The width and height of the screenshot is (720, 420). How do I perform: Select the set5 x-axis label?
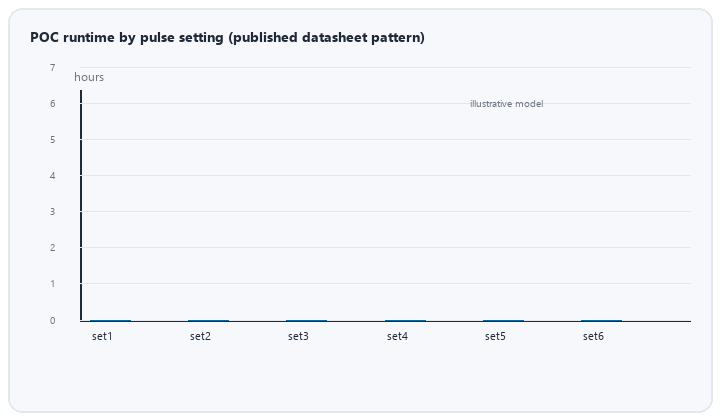pyautogui.click(x=495, y=336)
